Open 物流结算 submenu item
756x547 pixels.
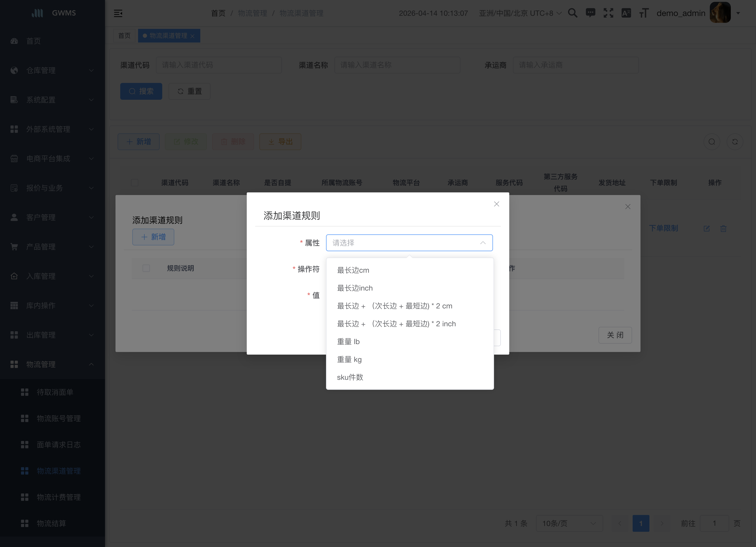pyautogui.click(x=52, y=523)
